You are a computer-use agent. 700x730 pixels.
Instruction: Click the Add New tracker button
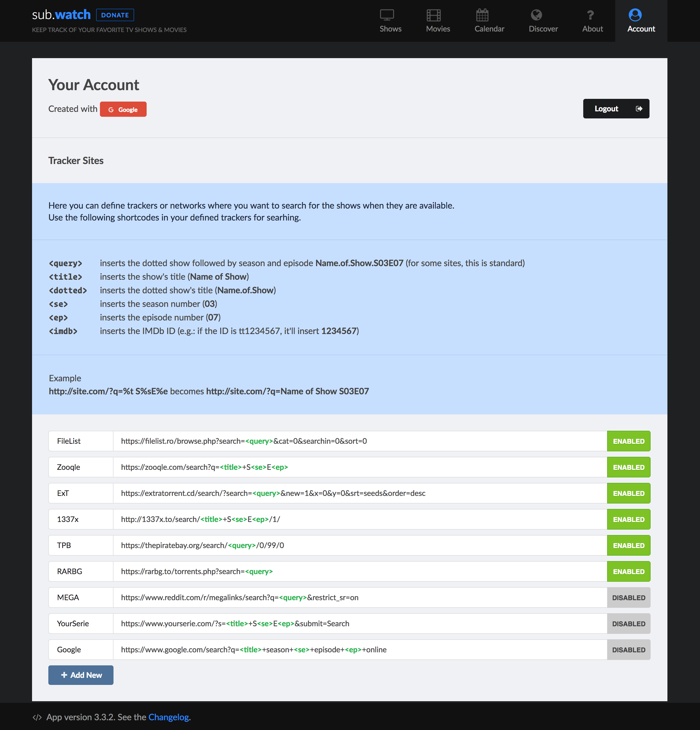click(81, 675)
